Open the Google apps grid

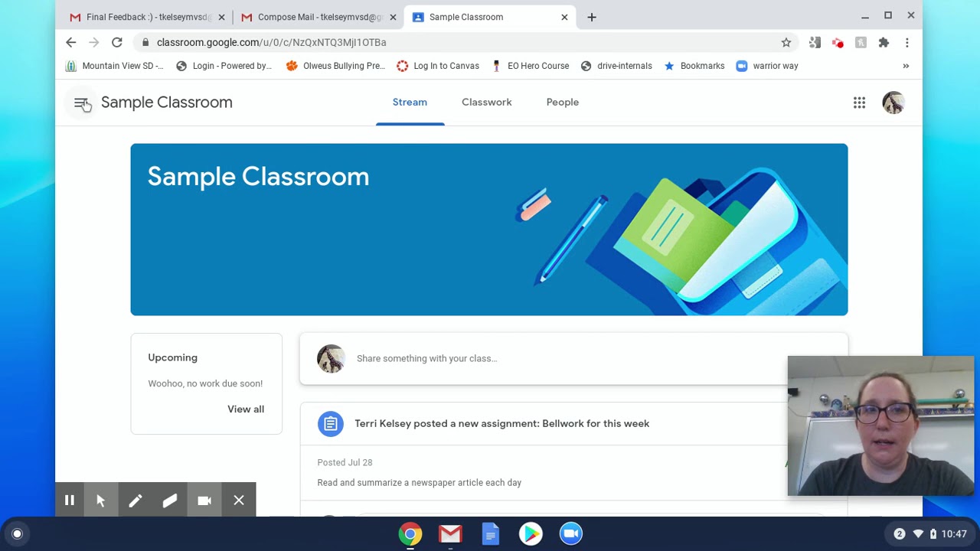point(859,103)
